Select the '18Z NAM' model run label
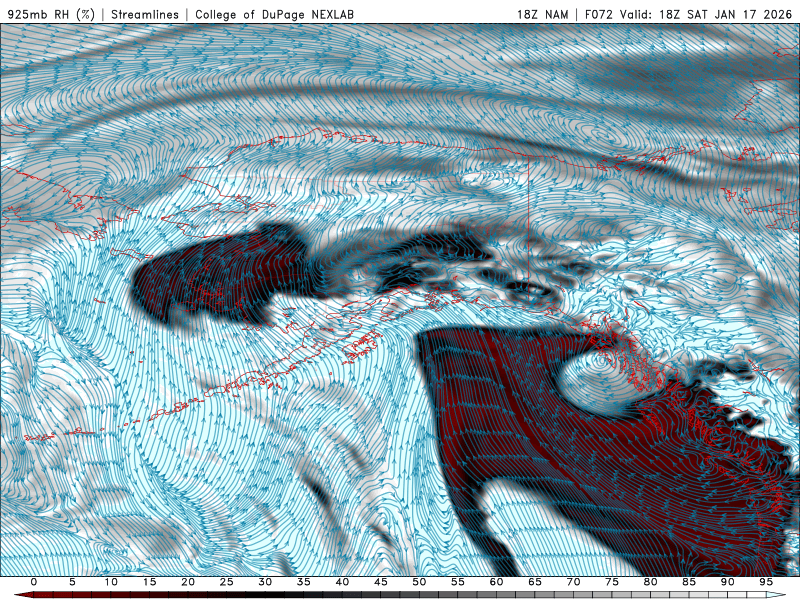This screenshot has height=600, width=800. (x=543, y=14)
